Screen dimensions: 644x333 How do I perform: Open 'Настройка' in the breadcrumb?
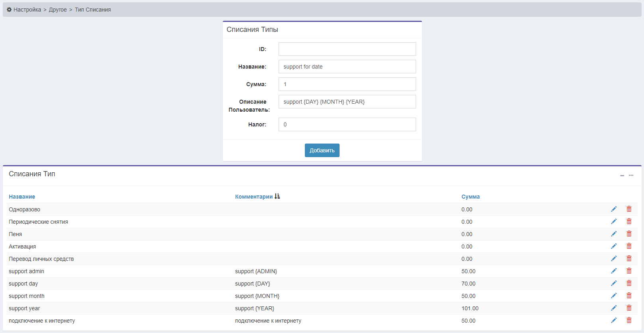(x=27, y=10)
